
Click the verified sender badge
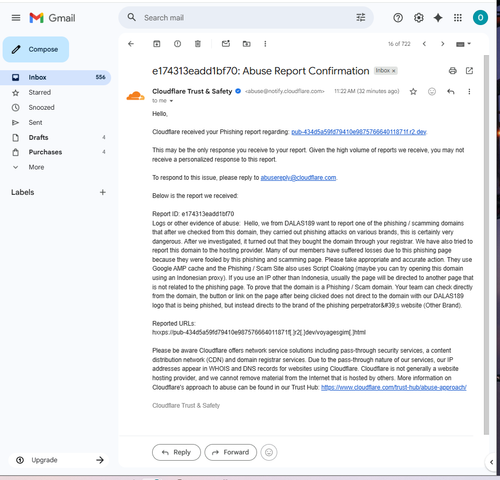238,91
